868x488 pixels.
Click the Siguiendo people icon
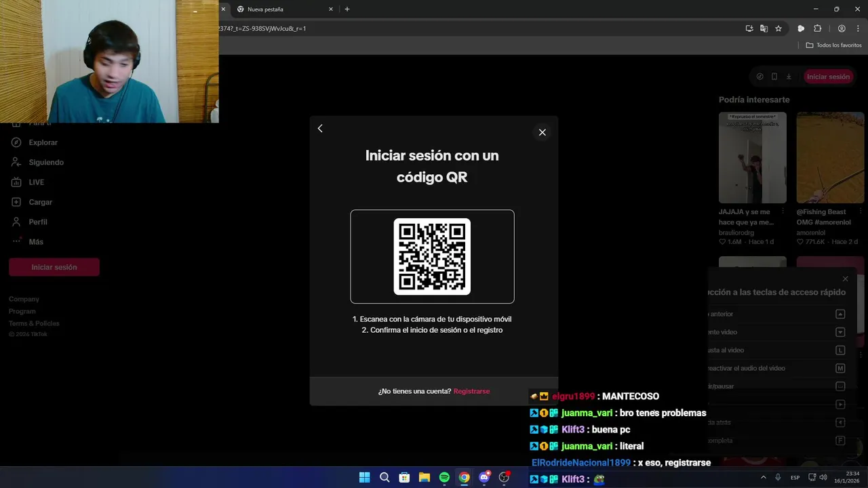coord(16,162)
